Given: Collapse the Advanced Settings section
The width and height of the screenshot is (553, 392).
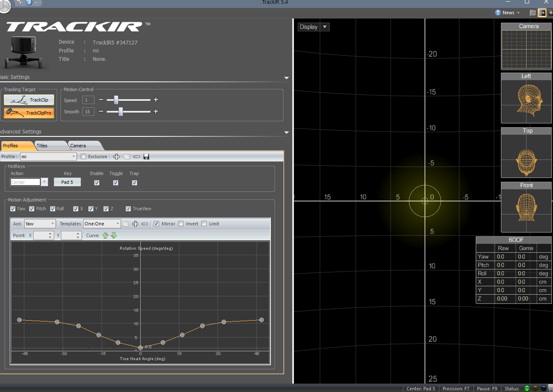Looking at the screenshot, I should (286, 132).
